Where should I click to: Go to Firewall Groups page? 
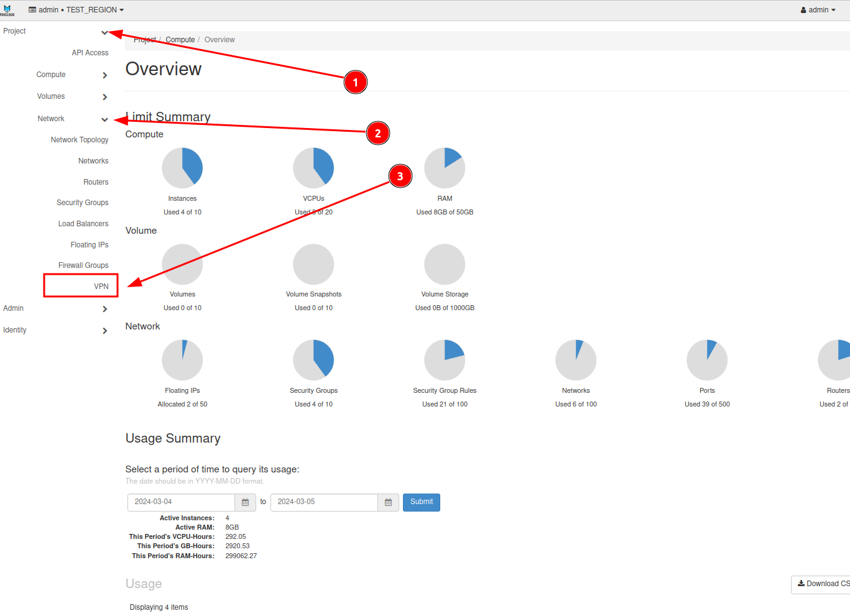(83, 265)
